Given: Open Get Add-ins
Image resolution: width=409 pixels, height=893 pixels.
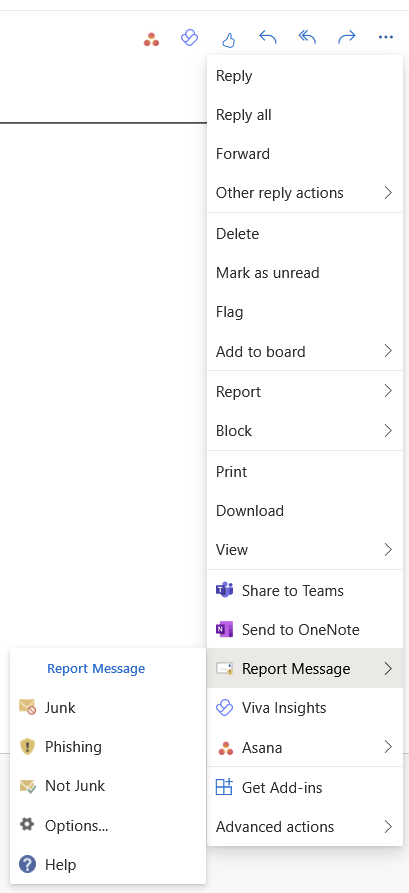Looking at the screenshot, I should (305, 788).
